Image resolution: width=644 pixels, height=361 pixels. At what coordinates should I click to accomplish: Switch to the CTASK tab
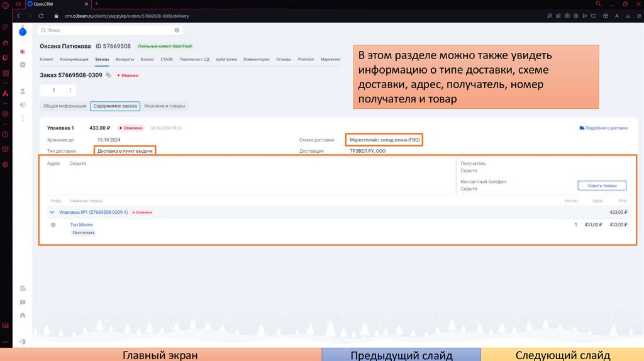[167, 59]
